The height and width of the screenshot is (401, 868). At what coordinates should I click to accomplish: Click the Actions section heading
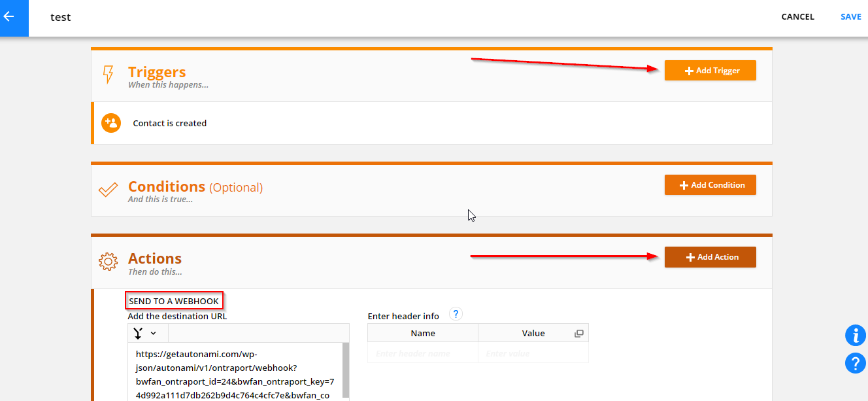click(155, 258)
